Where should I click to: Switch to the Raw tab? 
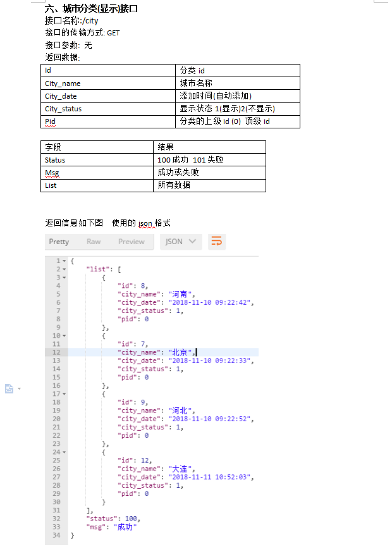[x=94, y=242]
